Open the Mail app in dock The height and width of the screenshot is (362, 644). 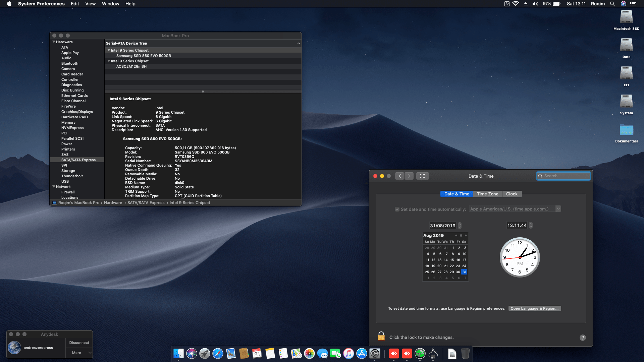point(231,353)
